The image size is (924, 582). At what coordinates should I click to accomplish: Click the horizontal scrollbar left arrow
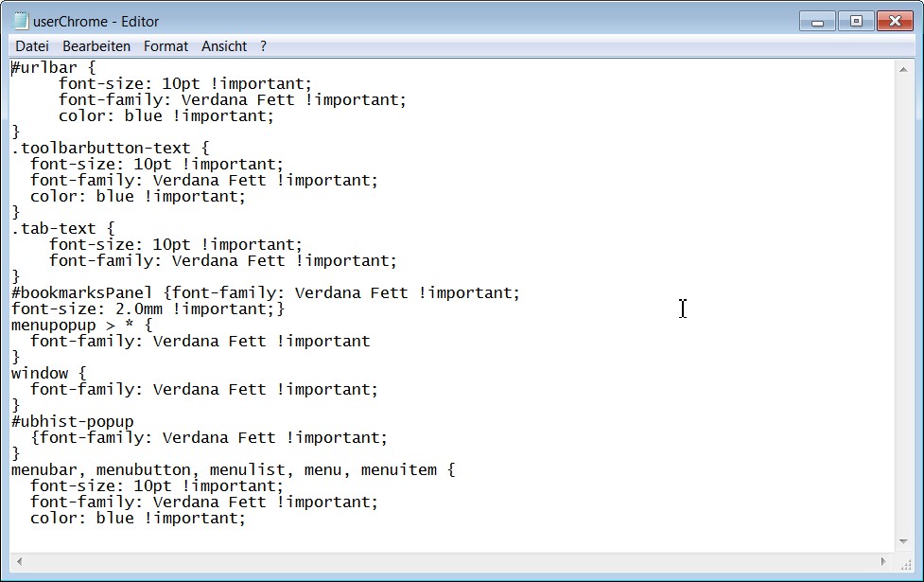(x=19, y=561)
